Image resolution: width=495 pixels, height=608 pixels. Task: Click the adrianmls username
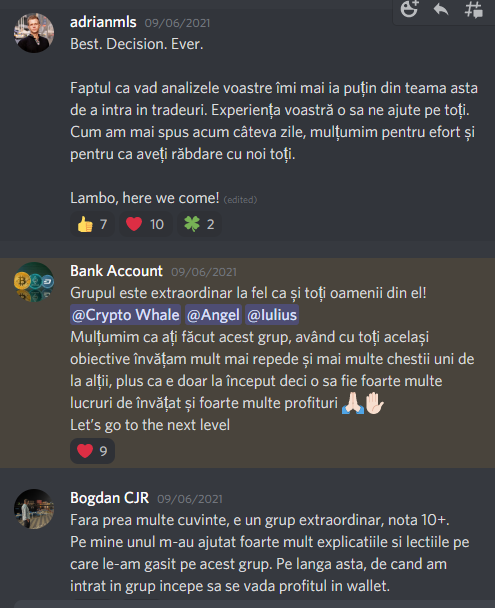103,22
